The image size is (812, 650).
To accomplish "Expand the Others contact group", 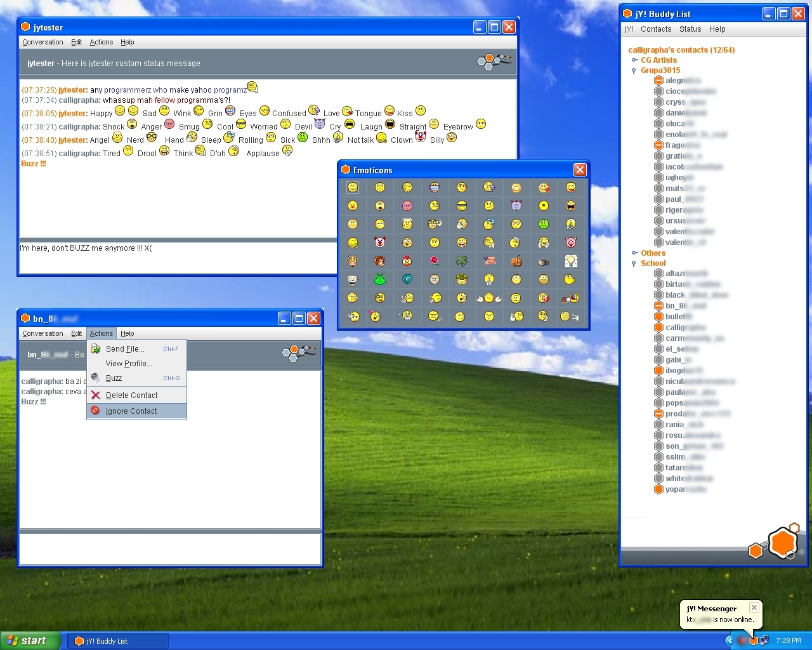I will pos(634,253).
